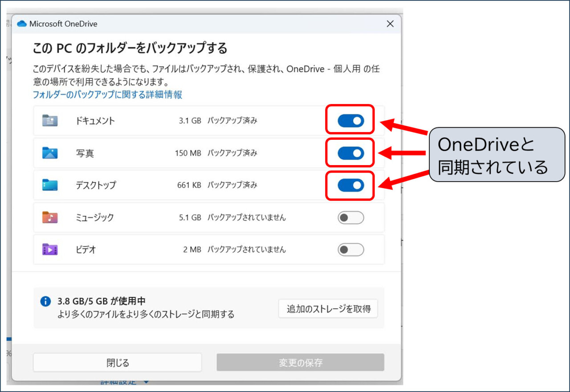The height and width of the screenshot is (392, 570).
Task: Click the Pictures folder icon (写真)
Action: pos(50,153)
